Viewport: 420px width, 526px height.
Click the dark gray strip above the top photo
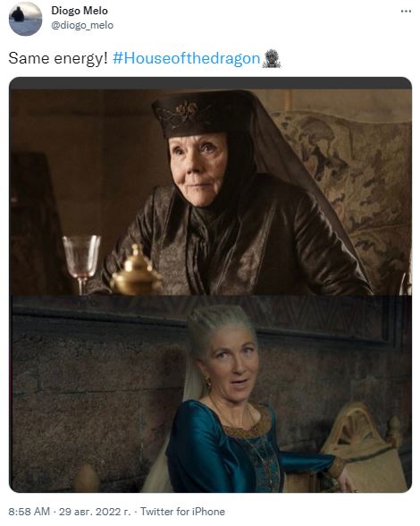(210, 83)
